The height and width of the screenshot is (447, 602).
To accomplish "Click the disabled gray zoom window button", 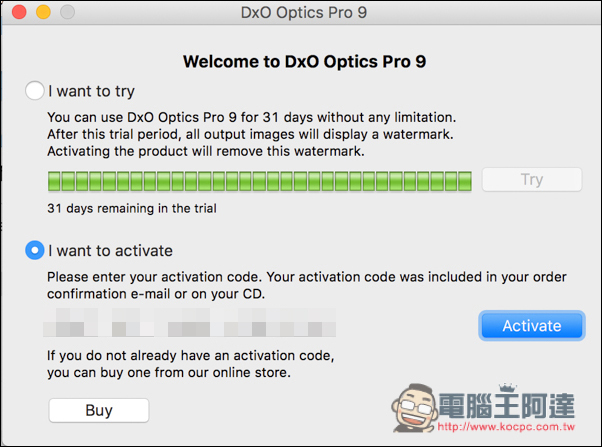I will pyautogui.click(x=68, y=12).
